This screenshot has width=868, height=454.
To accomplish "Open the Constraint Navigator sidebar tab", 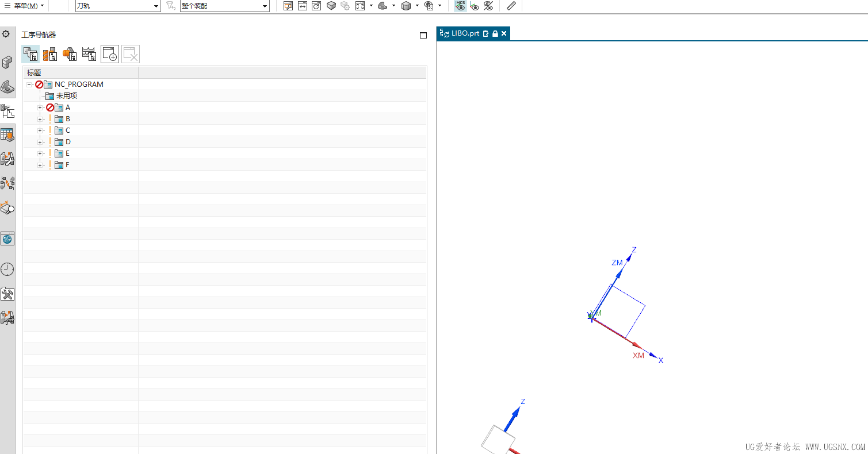I will [x=7, y=183].
